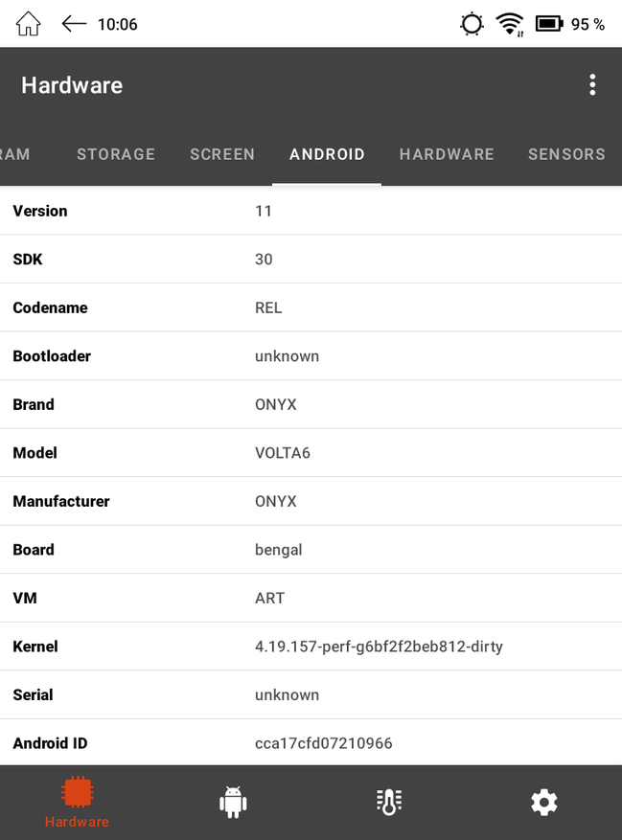Viewport: 622px width, 840px height.
Task: Open the settings gear tab
Action: [543, 802]
